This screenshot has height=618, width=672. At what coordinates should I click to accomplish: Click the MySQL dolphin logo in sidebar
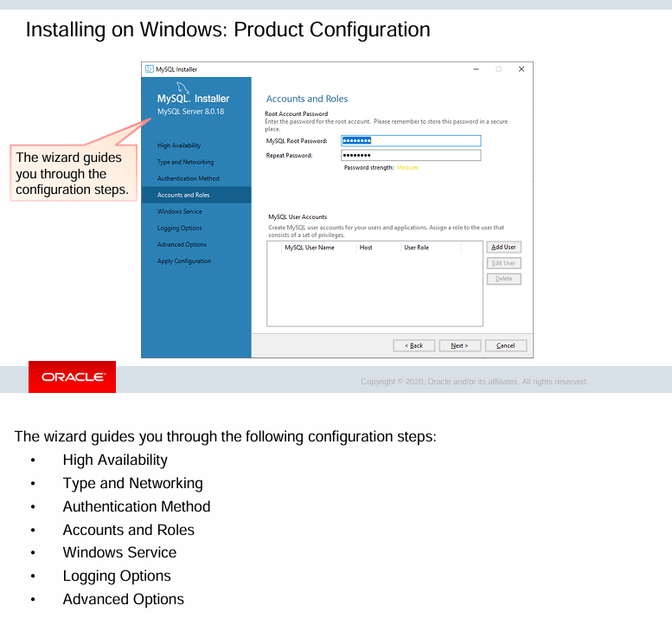tap(182, 87)
